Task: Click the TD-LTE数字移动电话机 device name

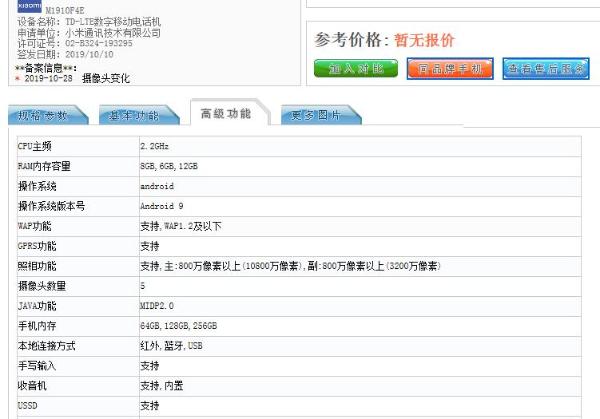Action: [x=113, y=22]
